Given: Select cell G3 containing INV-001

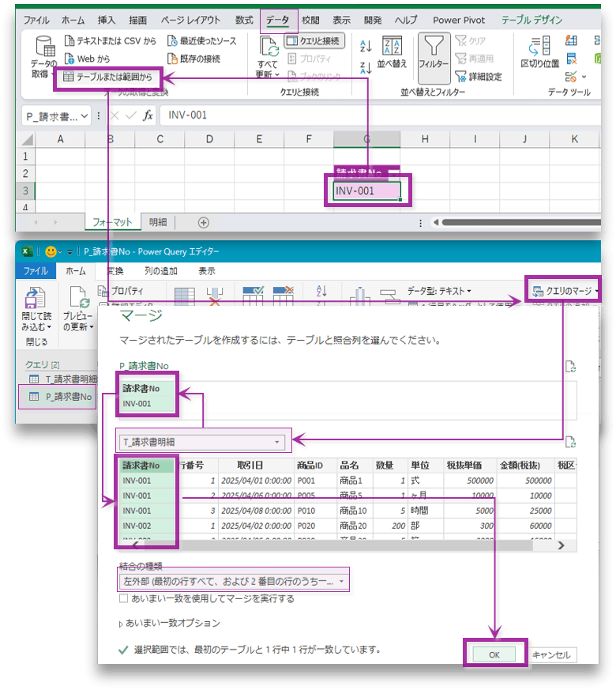Looking at the screenshot, I should click(x=366, y=191).
